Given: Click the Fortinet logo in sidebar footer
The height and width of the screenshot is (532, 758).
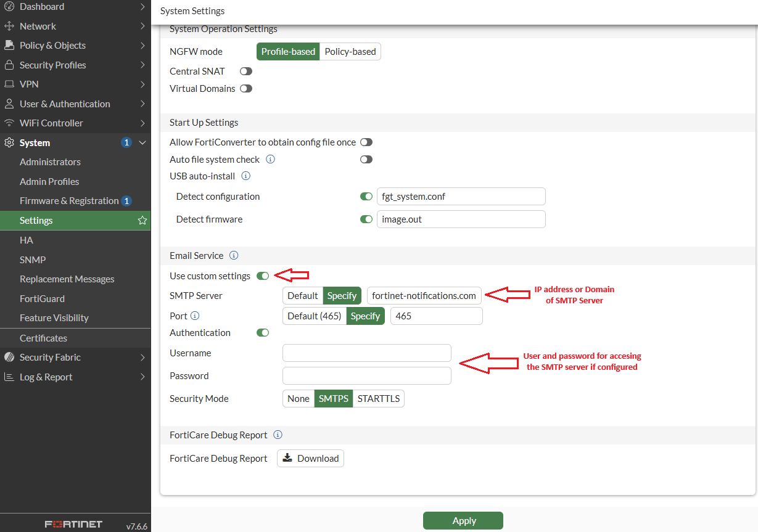Looking at the screenshot, I should (x=73, y=524).
